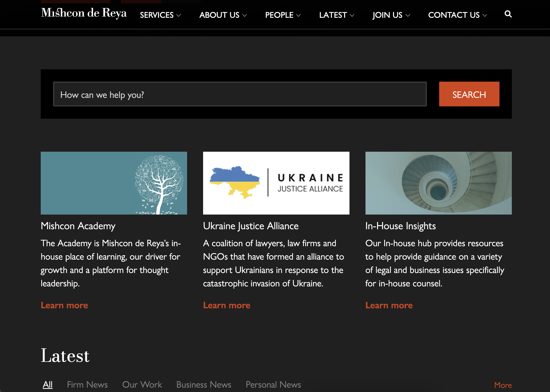The image size is (550, 392).
Task: Open the spiral staircase In-House Insights image
Action: tap(438, 183)
